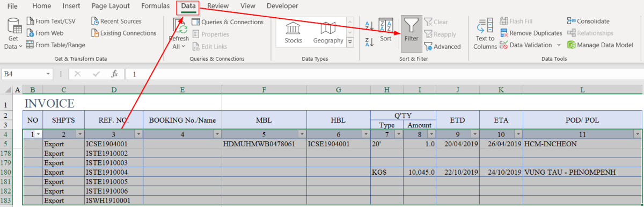Click From Table/Range

[55, 45]
